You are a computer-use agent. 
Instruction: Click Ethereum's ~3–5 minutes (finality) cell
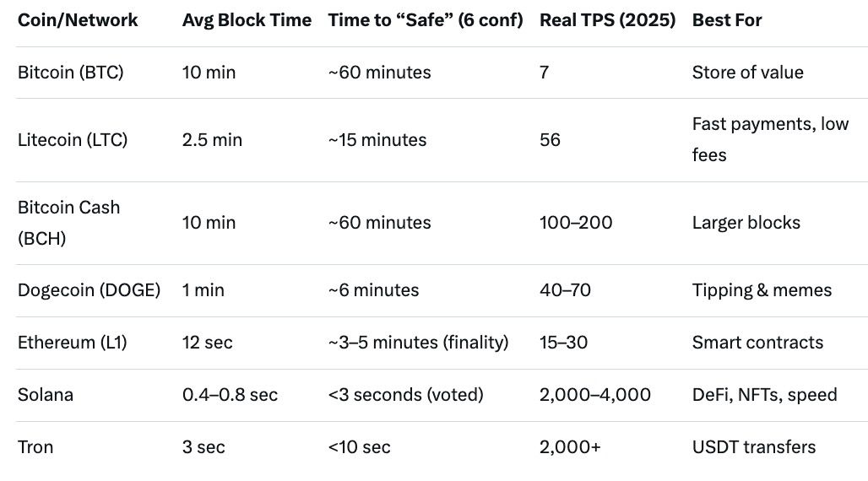tap(418, 343)
